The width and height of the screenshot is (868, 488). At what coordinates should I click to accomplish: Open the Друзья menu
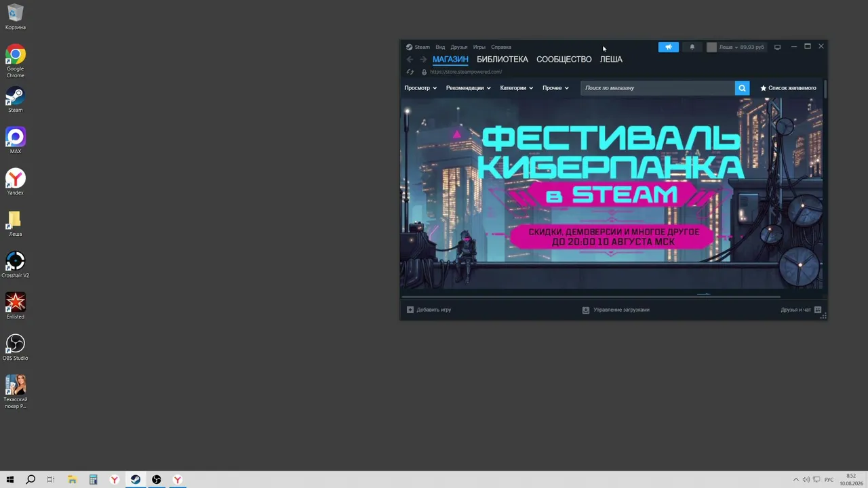[x=459, y=47]
